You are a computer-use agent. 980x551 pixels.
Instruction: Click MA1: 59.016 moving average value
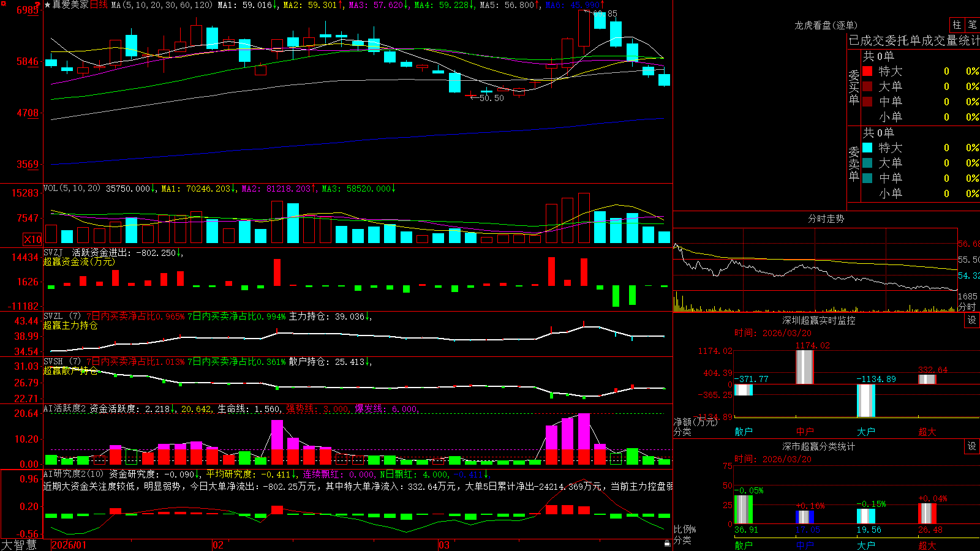247,5
